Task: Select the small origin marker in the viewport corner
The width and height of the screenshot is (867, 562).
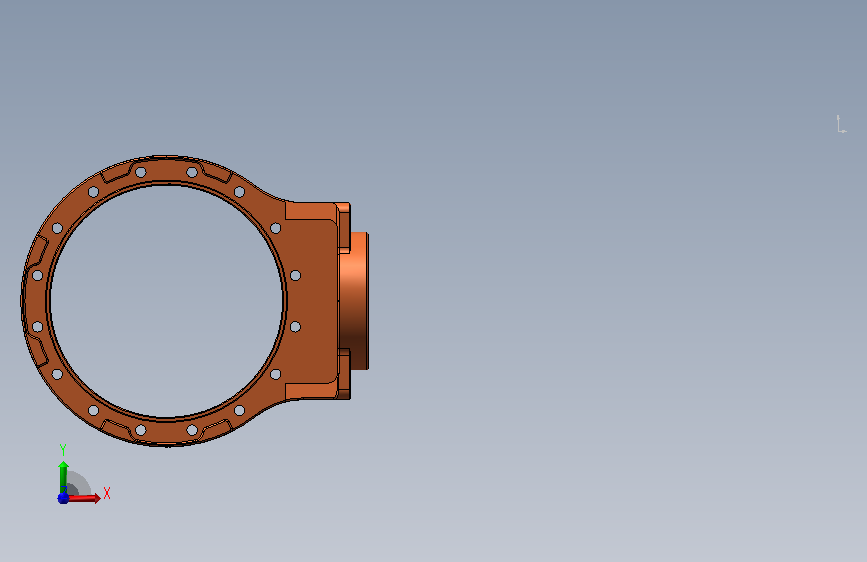Action: (841, 124)
